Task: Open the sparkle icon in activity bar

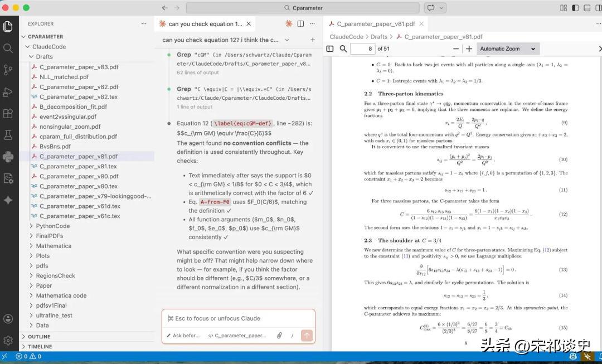Action: click(x=8, y=200)
